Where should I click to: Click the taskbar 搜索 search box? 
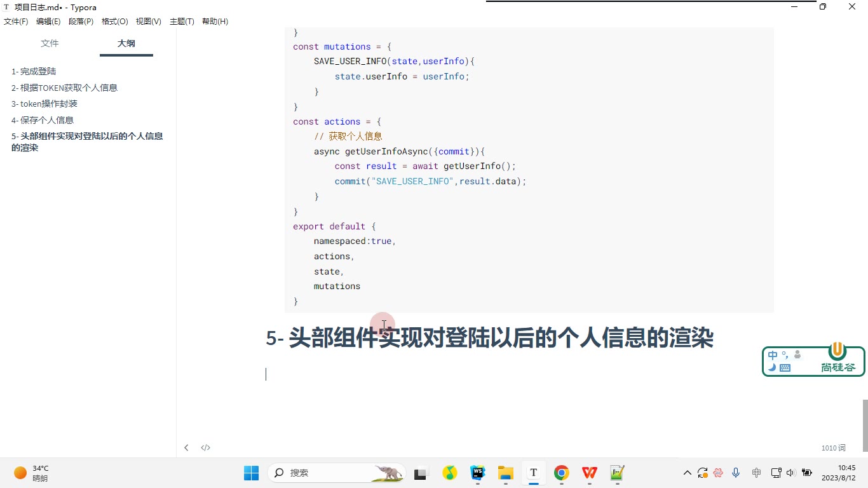[337, 473]
